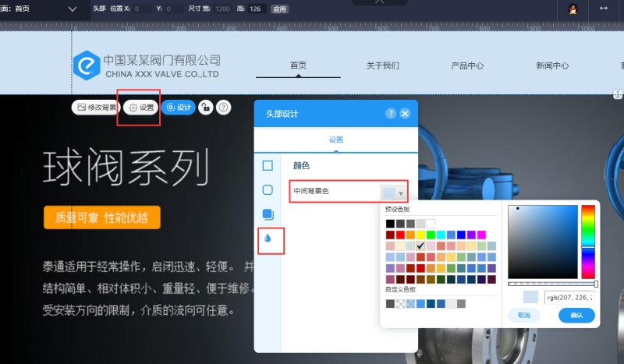Viewport: 624px width, 364px height.
Task: Click the 高 height input showing 126
Action: [x=257, y=9]
